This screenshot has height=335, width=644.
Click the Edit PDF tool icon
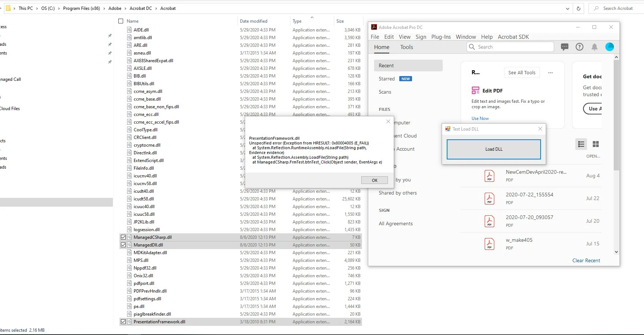pos(476,90)
